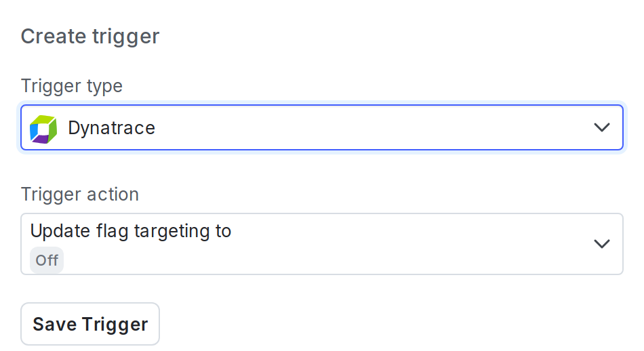644x351 pixels.
Task: Click the "Trigger type" field label
Action: tap(72, 86)
